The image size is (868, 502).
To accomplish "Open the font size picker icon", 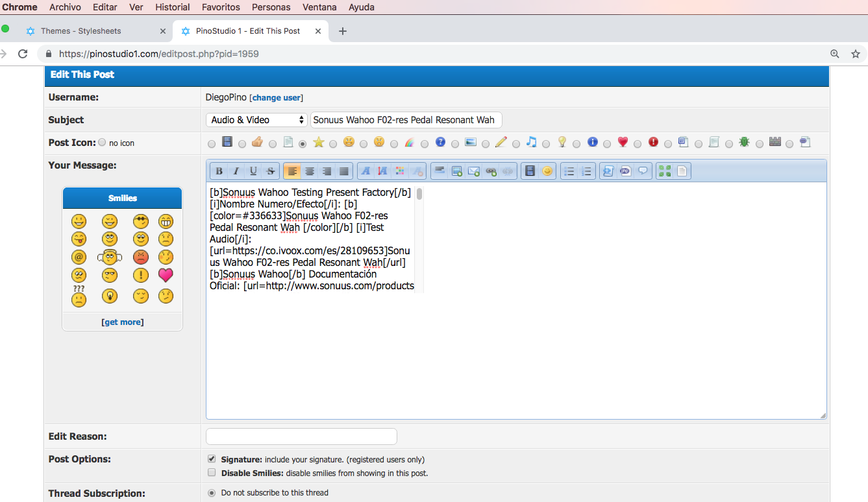I will [x=382, y=171].
